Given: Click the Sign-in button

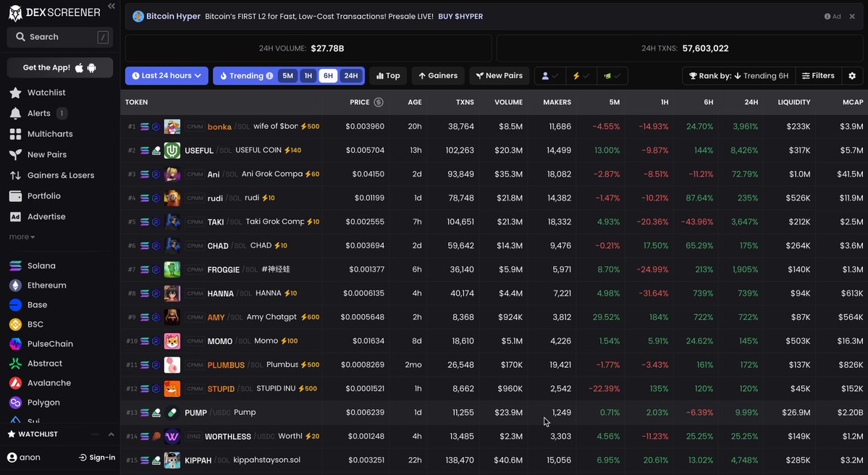Looking at the screenshot, I should [97, 458].
